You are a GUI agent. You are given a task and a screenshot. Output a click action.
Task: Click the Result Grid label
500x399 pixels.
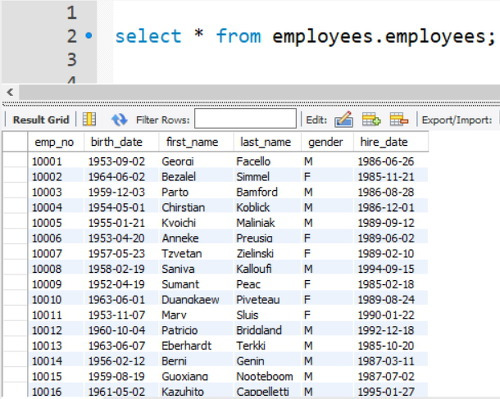coord(41,120)
